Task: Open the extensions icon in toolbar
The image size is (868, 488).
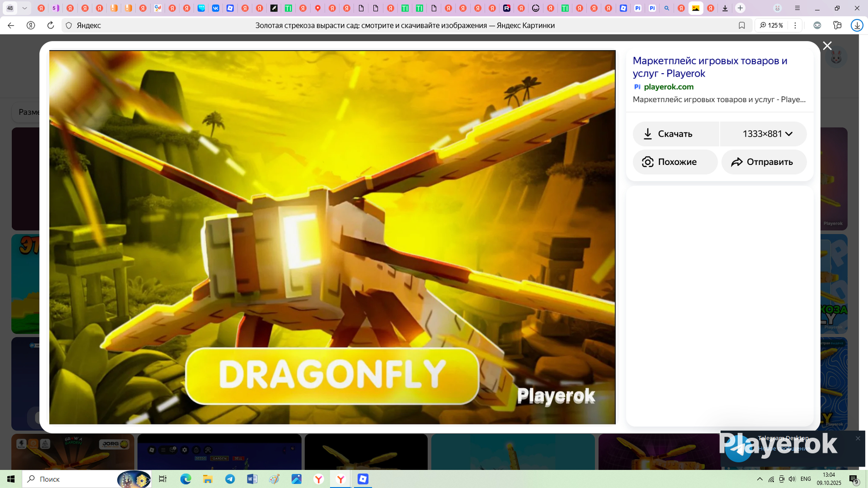Action: (x=837, y=25)
